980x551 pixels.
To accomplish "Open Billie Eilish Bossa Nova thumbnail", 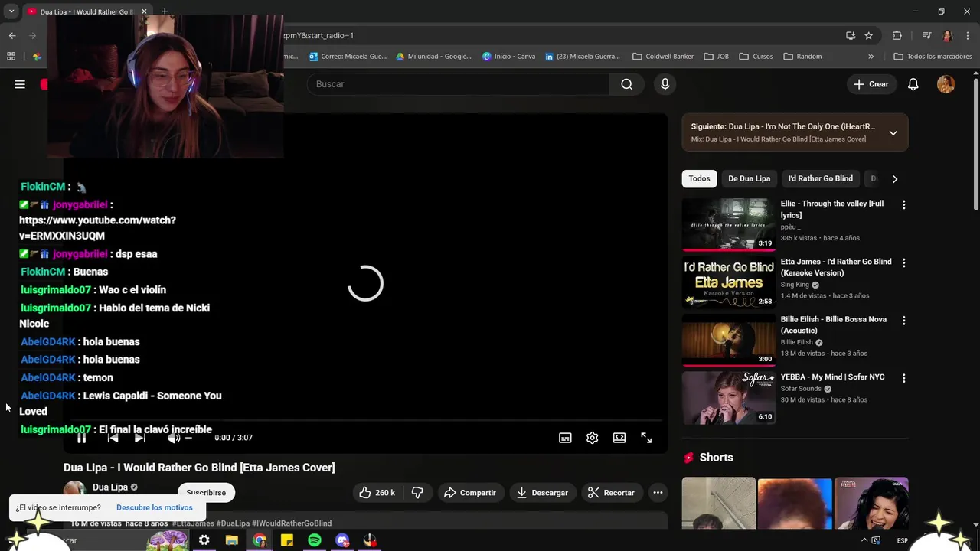I will point(728,341).
